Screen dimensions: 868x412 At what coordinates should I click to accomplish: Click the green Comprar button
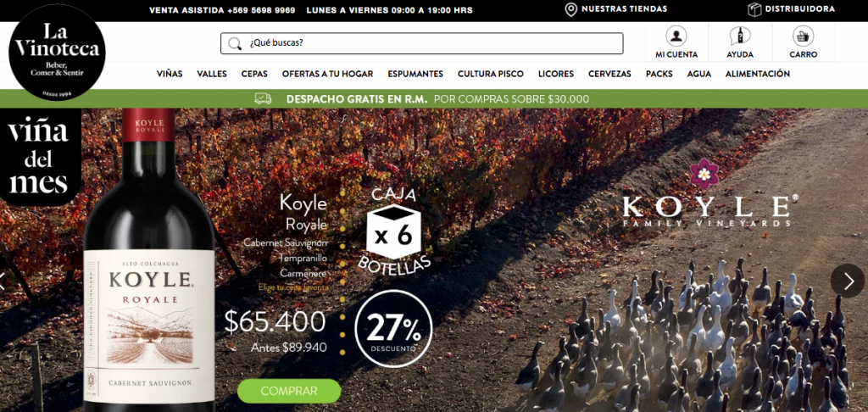pyautogui.click(x=289, y=391)
